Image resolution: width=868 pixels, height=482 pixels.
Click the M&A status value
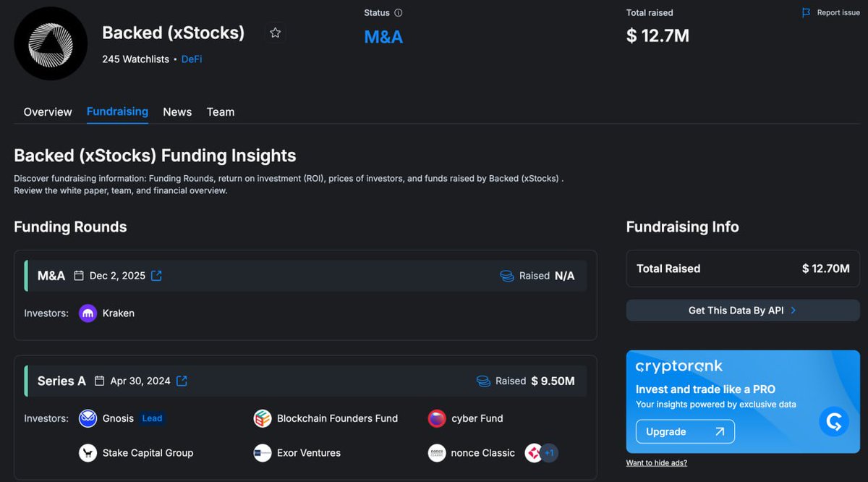383,37
